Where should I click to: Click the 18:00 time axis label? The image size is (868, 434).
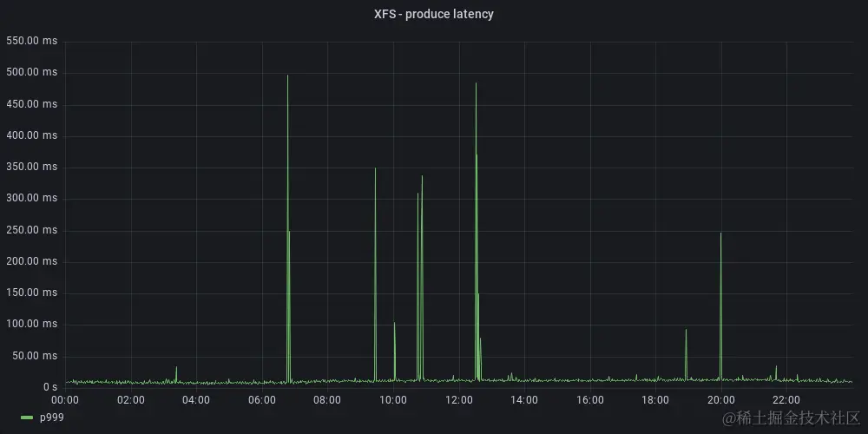point(655,399)
